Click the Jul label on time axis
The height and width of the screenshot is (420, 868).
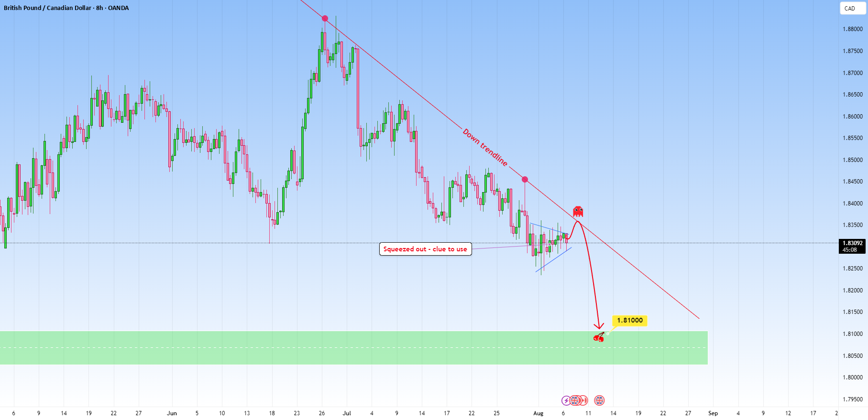(x=347, y=413)
